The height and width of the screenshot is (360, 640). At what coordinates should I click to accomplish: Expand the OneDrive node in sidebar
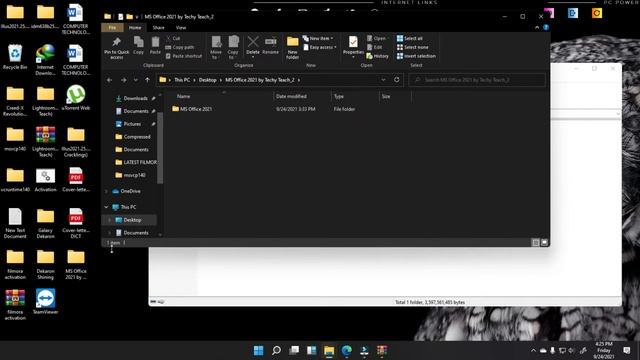[107, 191]
